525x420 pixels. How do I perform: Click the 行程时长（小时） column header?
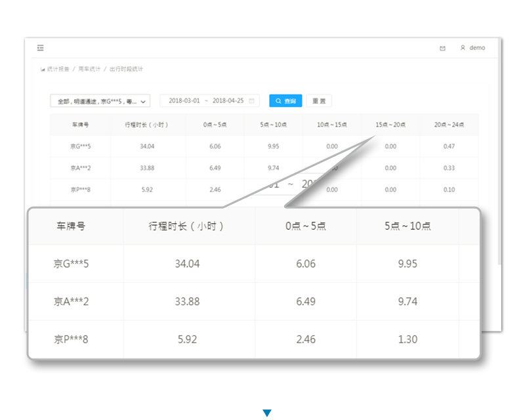tap(148, 125)
